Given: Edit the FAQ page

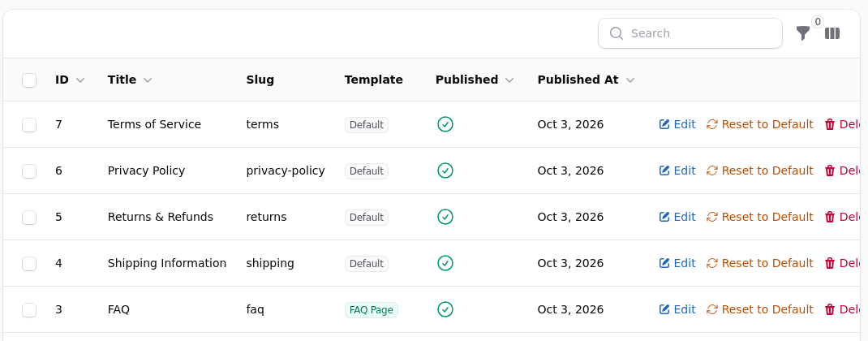Looking at the screenshot, I should point(677,309).
